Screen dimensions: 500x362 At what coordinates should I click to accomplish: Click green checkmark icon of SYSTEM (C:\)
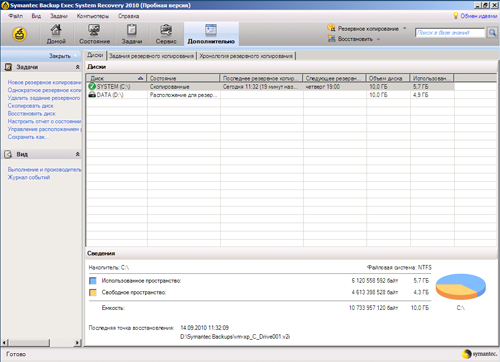92,86
